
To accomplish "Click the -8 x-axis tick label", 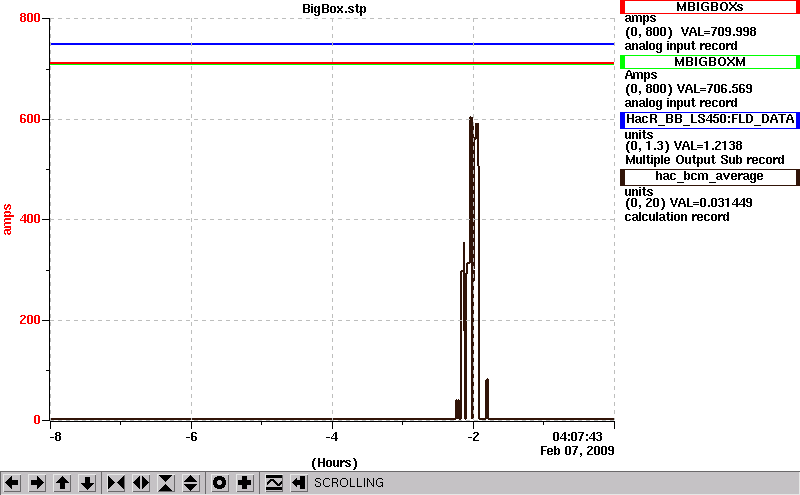I will (x=56, y=437).
